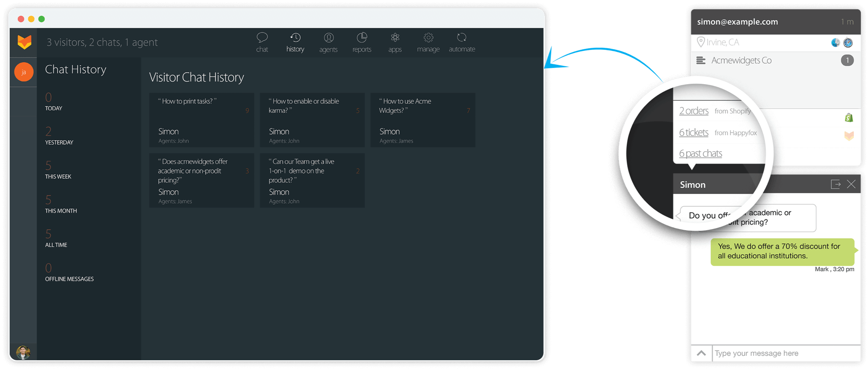Image resolution: width=868 pixels, height=369 pixels.
Task: Filter chat history by All Time
Action: point(56,238)
